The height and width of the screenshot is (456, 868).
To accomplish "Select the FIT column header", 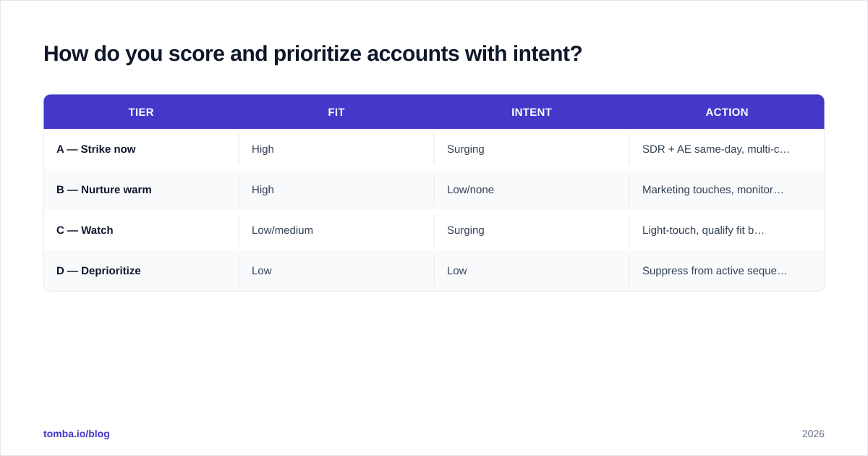I will [336, 112].
